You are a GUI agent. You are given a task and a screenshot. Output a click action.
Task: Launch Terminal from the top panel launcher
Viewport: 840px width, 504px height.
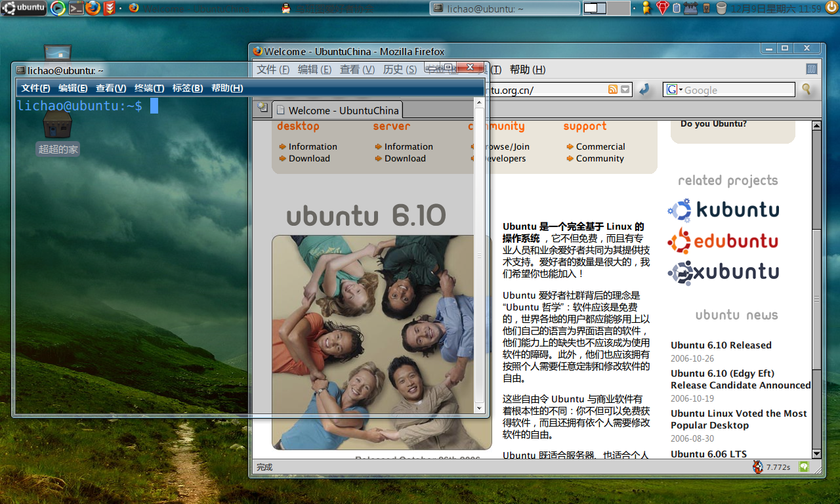point(75,8)
